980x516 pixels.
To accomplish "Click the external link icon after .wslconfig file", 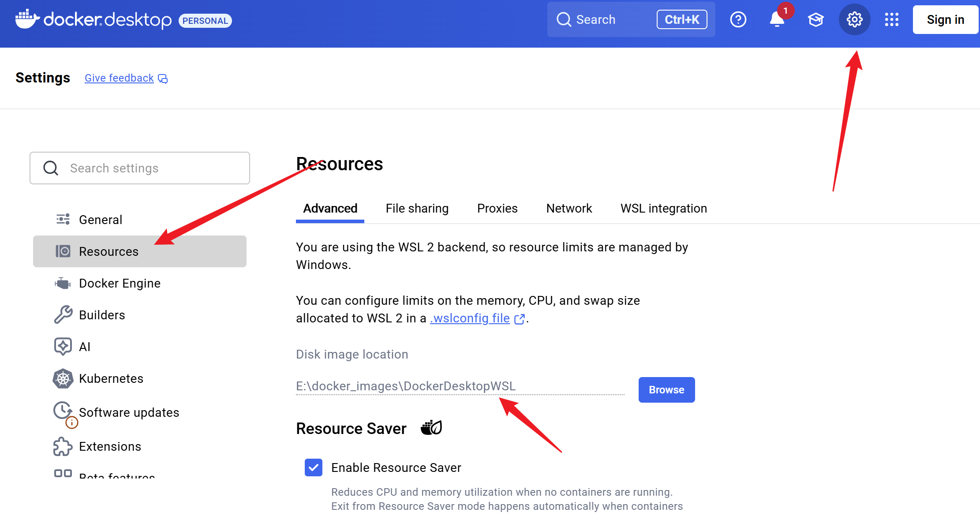I will [520, 318].
